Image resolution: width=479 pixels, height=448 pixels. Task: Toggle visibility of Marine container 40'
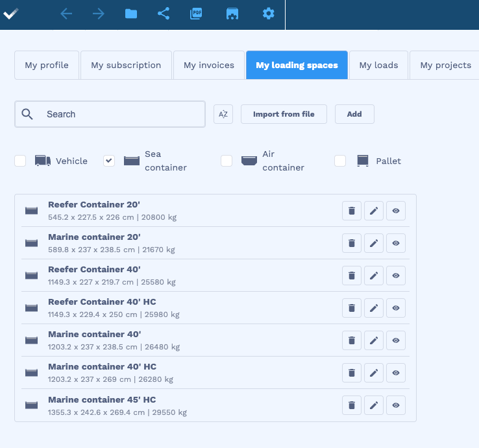[x=396, y=340]
